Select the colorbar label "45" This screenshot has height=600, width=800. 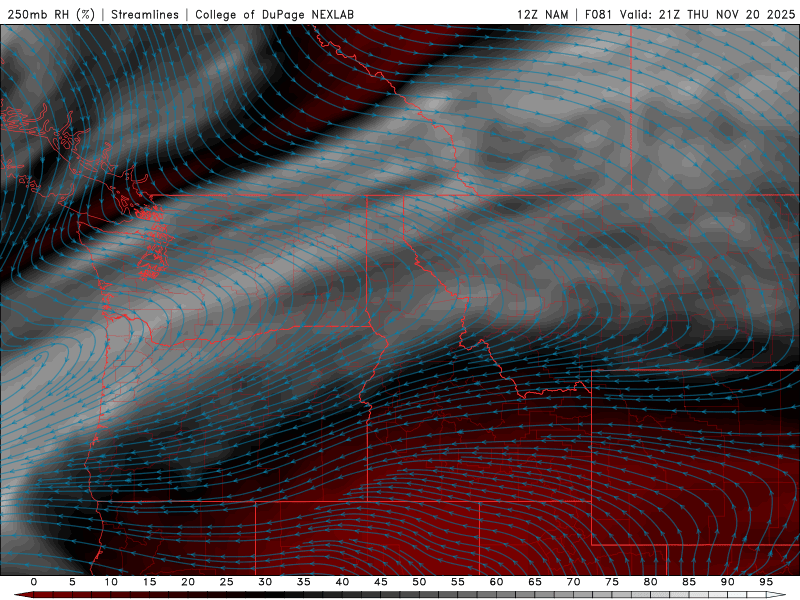[x=381, y=582]
